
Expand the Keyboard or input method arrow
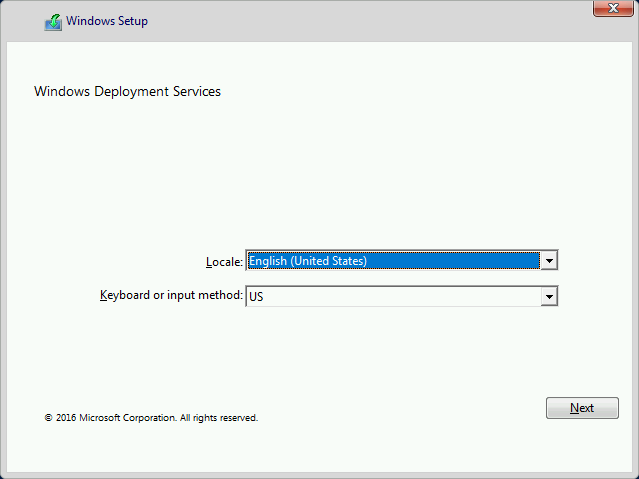(549, 296)
